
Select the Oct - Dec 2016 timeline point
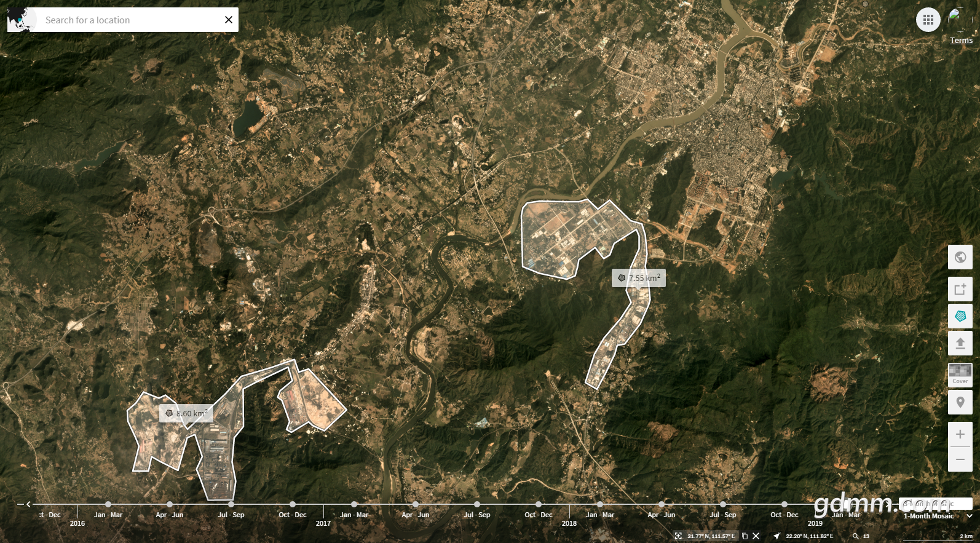293,504
